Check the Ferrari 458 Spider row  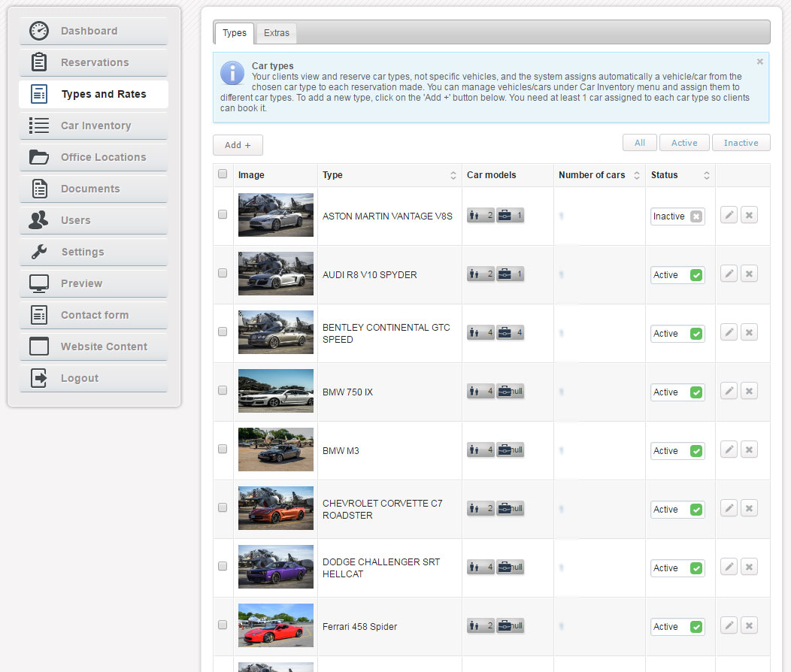click(223, 625)
